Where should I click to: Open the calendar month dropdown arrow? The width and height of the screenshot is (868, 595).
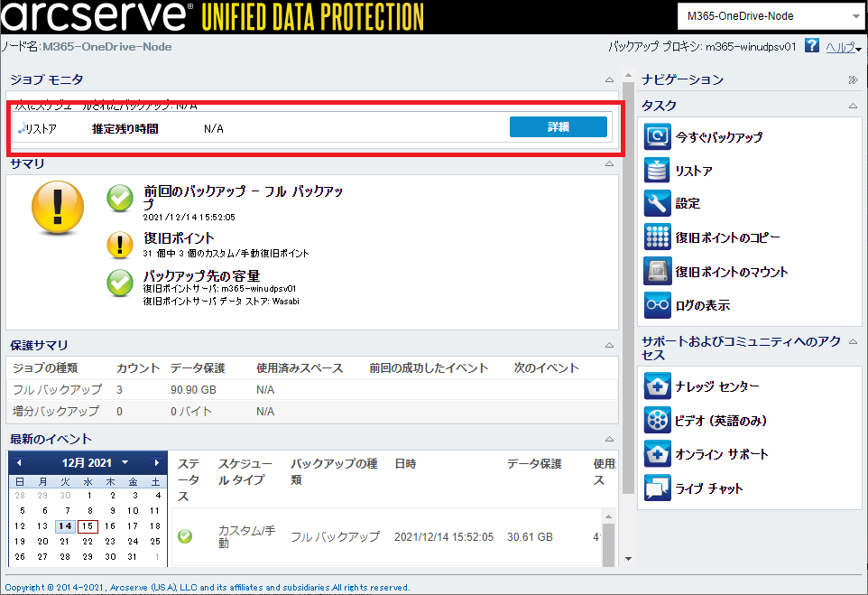(125, 462)
